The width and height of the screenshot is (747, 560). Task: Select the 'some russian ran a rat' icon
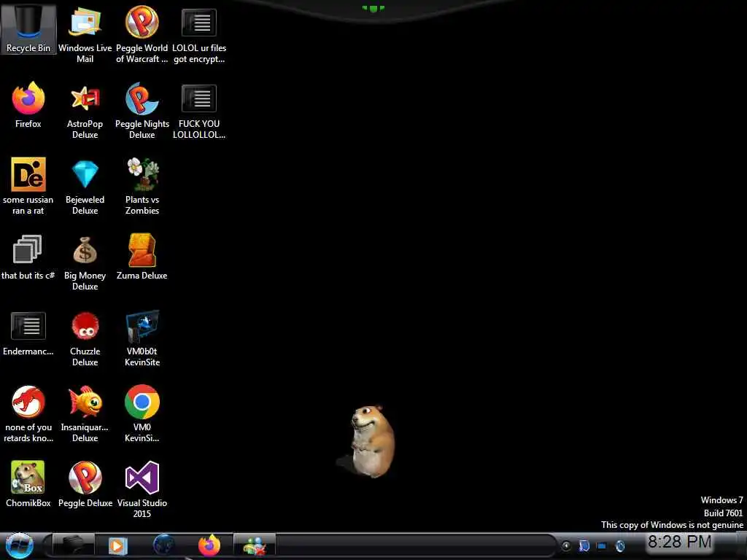point(28,186)
